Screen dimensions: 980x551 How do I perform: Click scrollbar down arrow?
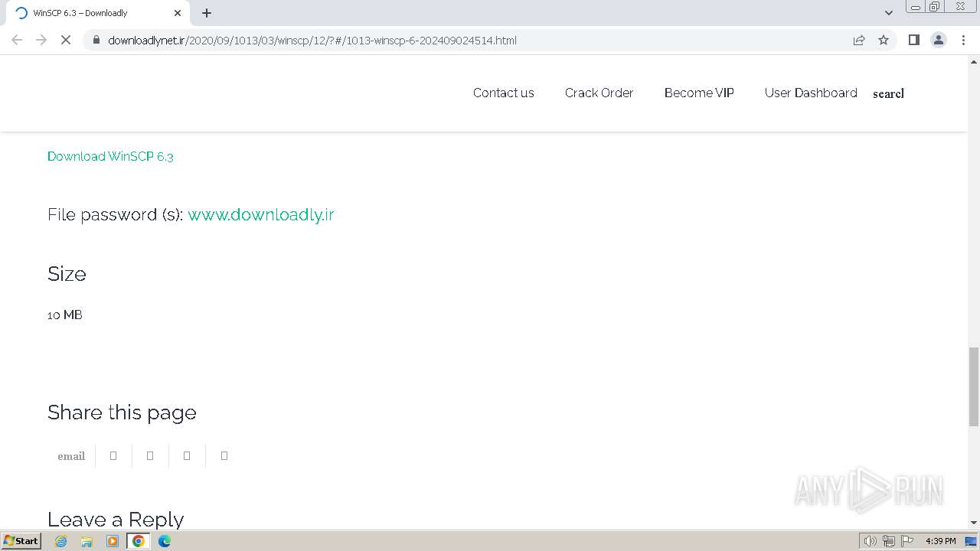click(974, 523)
